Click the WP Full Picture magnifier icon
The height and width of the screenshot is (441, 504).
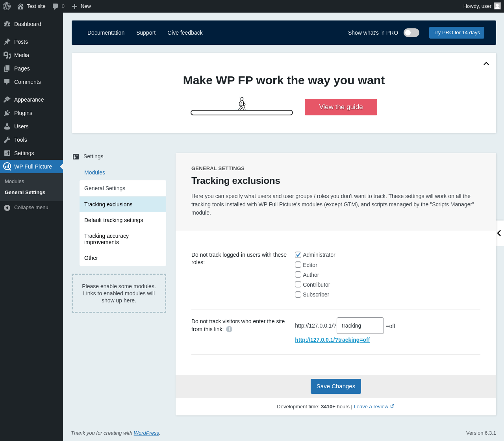tap(7, 167)
